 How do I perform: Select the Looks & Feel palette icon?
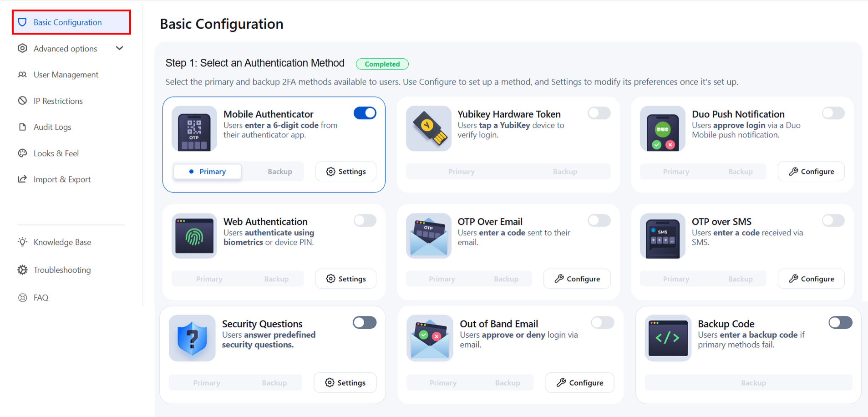click(x=22, y=153)
